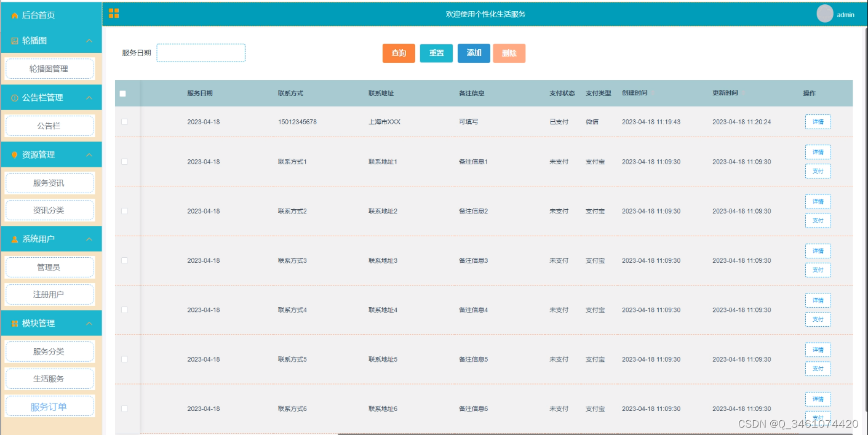Open 详情 for the 联系方式6 row
Viewport: 868px width, 435px height.
pos(818,399)
